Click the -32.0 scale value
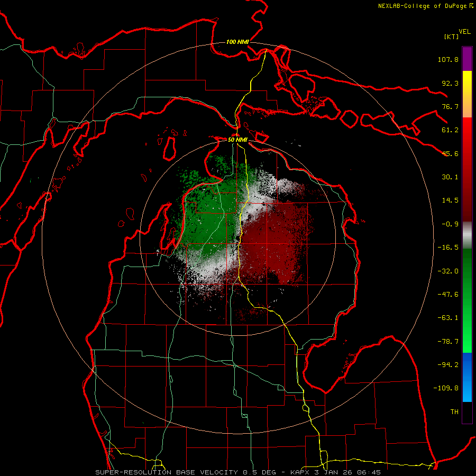 click(x=448, y=271)
